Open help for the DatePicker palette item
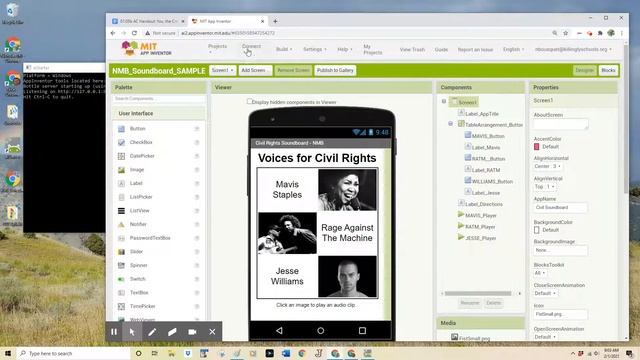 pyautogui.click(x=197, y=156)
